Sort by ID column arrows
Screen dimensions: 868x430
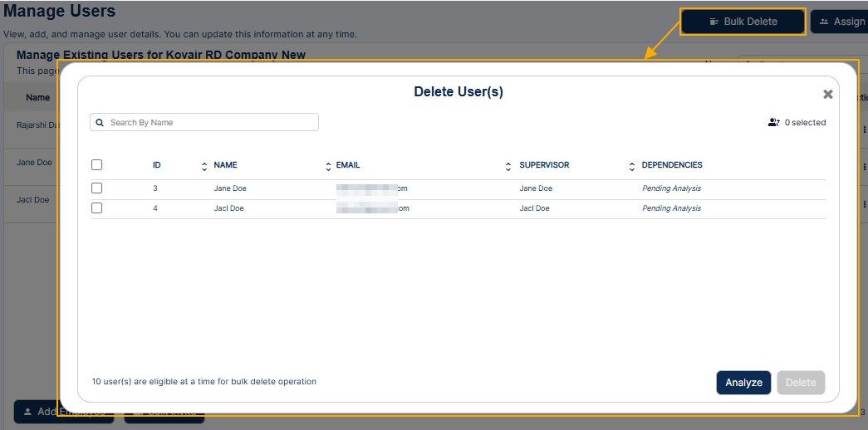pos(204,165)
